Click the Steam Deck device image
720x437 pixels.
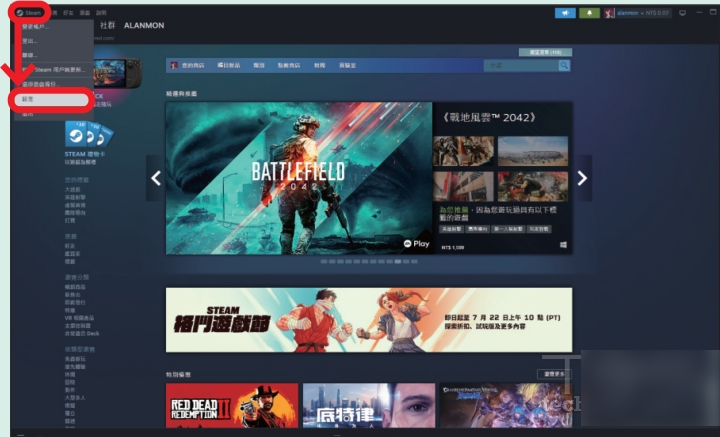click(x=118, y=73)
